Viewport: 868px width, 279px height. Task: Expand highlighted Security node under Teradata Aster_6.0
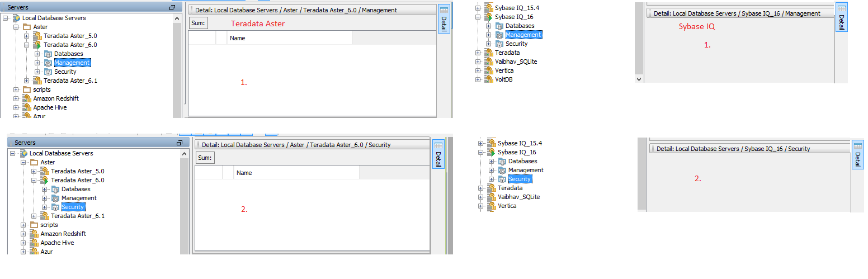[45, 207]
